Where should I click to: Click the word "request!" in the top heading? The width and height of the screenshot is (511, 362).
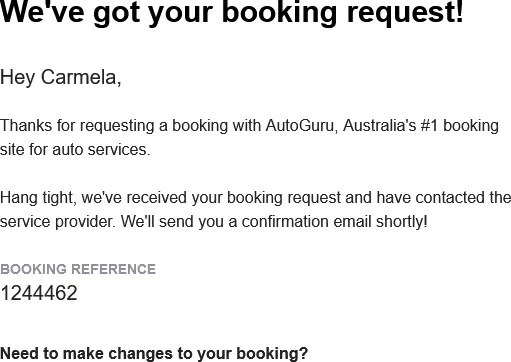tap(405, 13)
